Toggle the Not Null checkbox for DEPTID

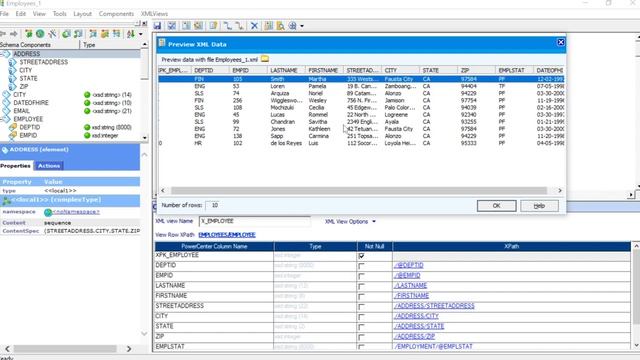(x=361, y=266)
